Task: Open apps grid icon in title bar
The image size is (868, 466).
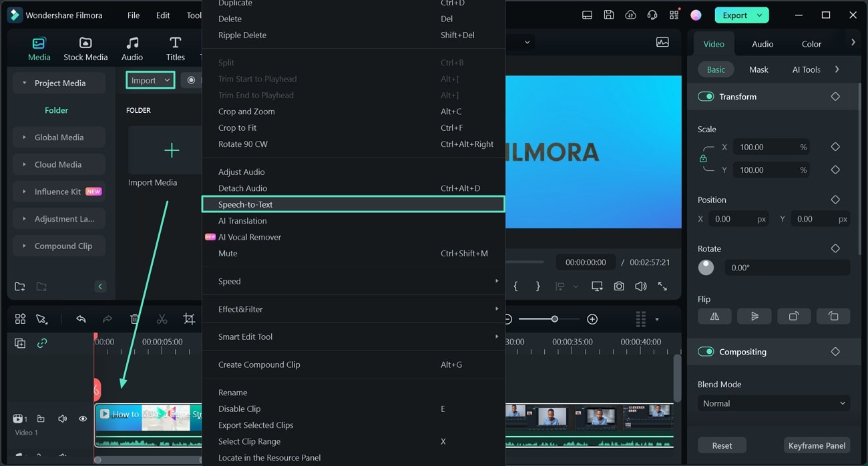Action: (x=674, y=15)
